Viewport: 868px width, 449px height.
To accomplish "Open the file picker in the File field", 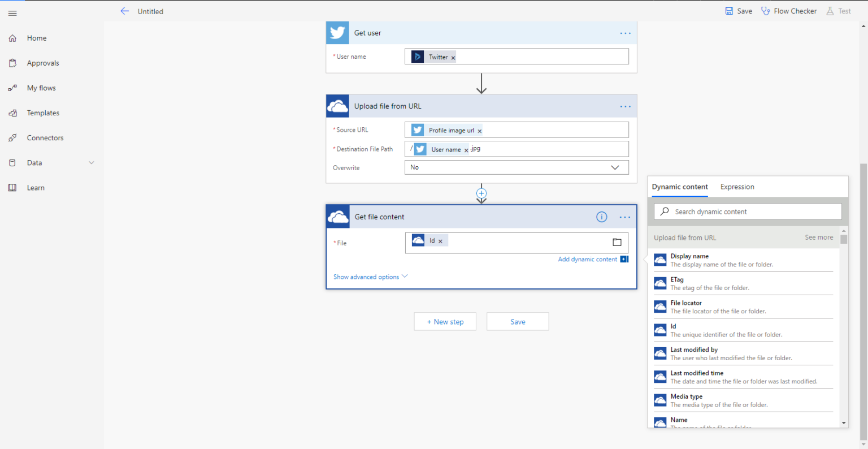I will [x=617, y=242].
